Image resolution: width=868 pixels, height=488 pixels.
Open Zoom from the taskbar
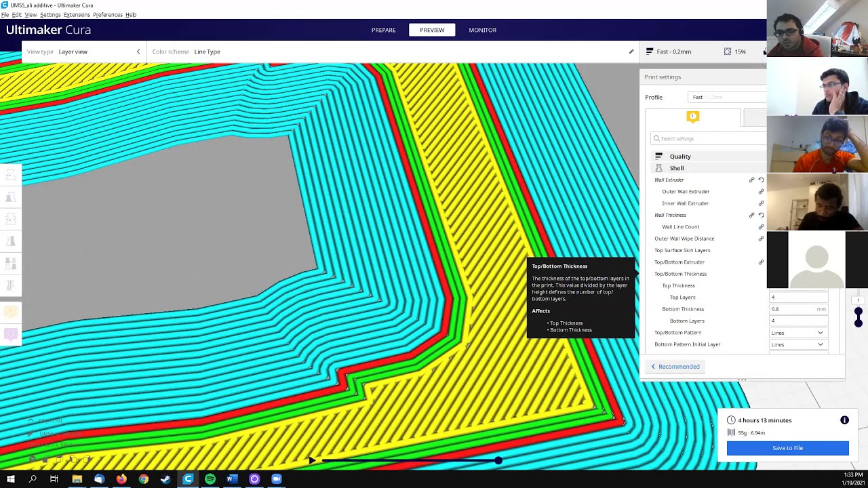click(x=277, y=479)
